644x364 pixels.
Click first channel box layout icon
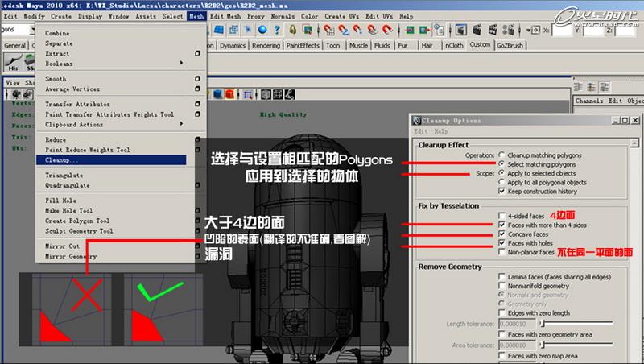(578, 87)
